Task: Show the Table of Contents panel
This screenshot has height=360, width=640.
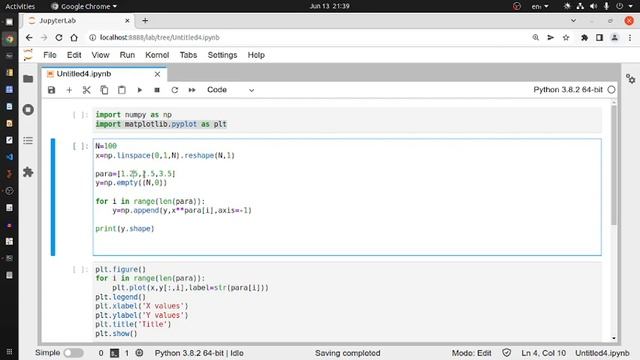Action: tap(28, 141)
